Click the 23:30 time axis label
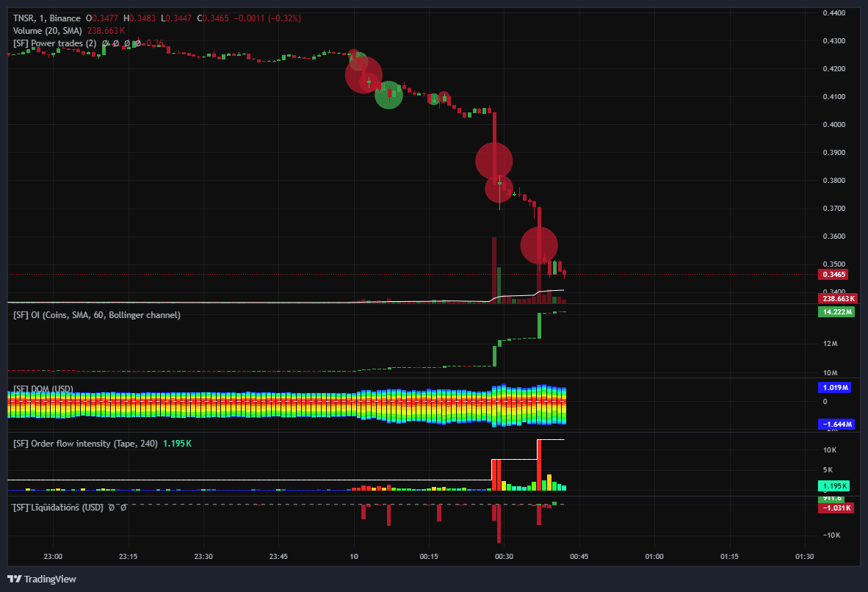The height and width of the screenshot is (592, 868). pyautogui.click(x=203, y=557)
